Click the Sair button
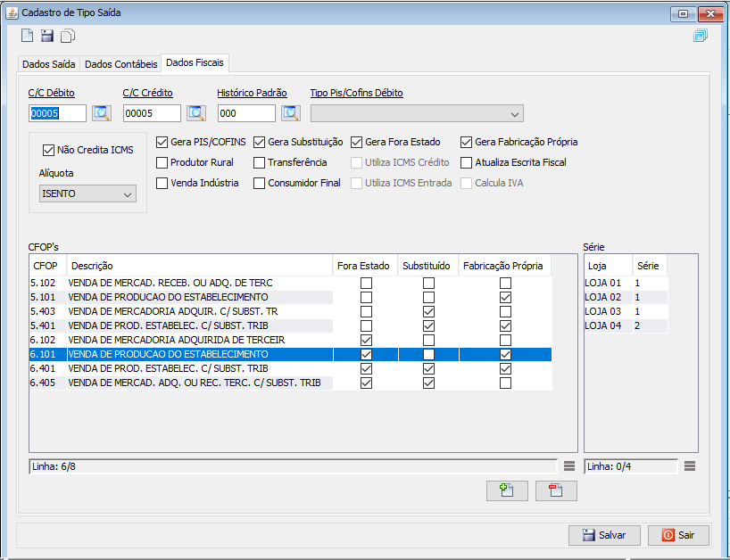The image size is (730, 560). point(678,535)
